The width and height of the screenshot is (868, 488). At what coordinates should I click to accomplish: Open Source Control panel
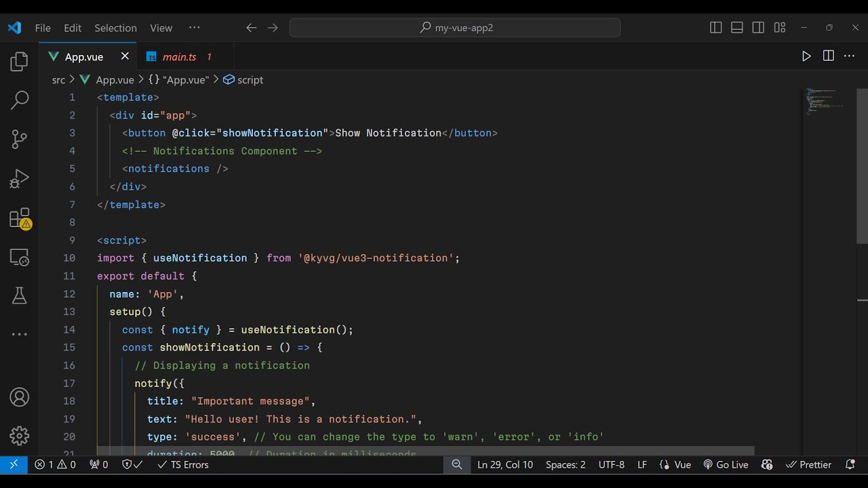20,140
